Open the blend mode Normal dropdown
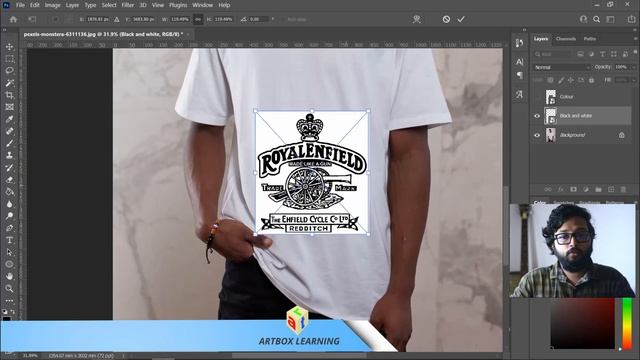This screenshot has height=360, width=640. tap(561, 67)
